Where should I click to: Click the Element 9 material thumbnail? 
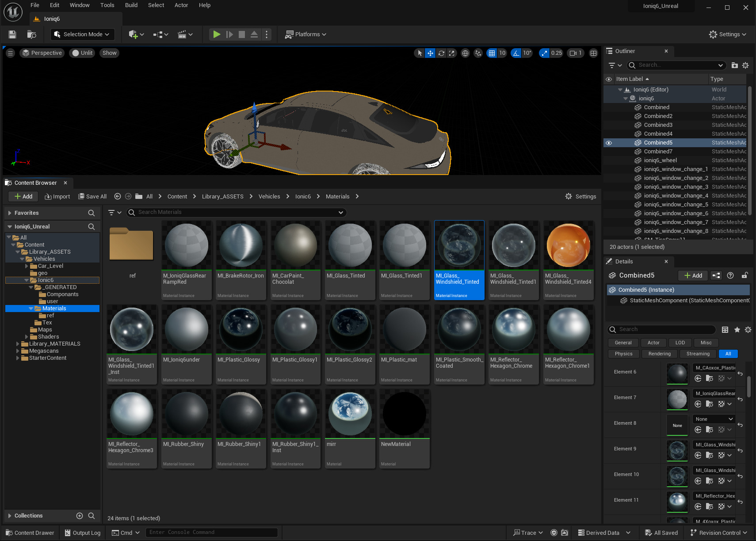[x=677, y=451]
